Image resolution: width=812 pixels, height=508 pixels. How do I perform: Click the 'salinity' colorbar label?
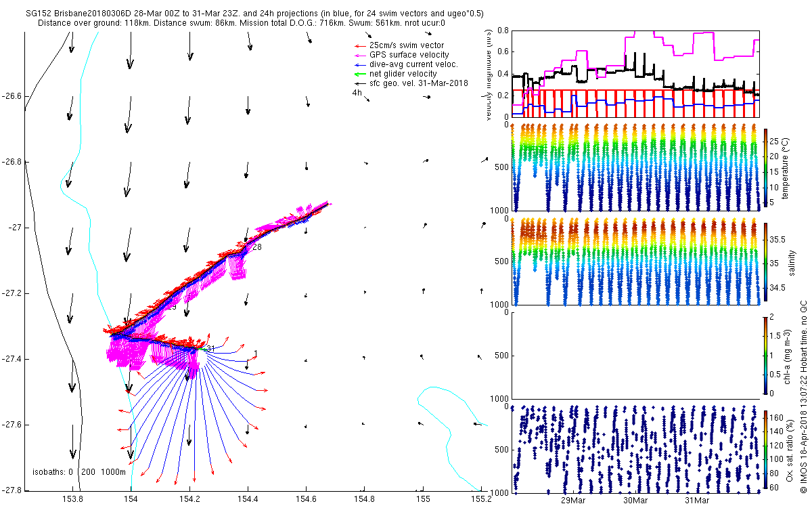790,261
